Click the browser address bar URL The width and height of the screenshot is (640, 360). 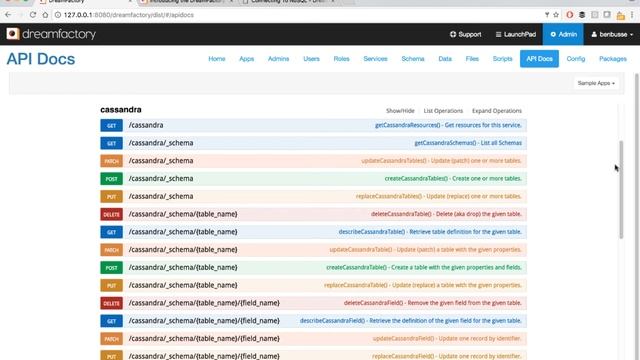pyautogui.click(x=129, y=15)
